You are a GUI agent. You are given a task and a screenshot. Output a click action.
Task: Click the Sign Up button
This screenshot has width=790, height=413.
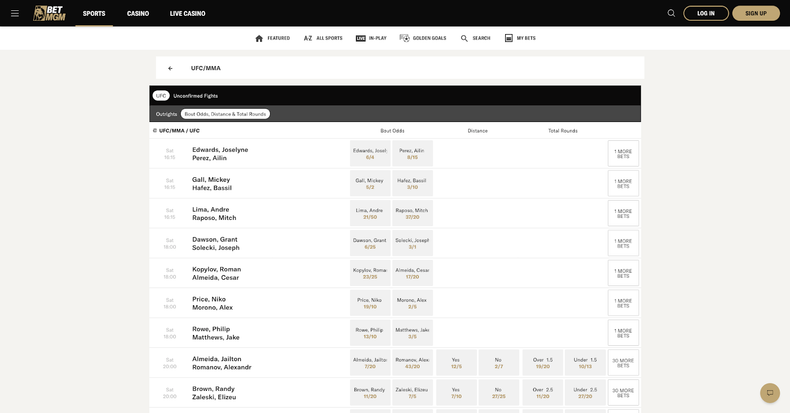[755, 13]
